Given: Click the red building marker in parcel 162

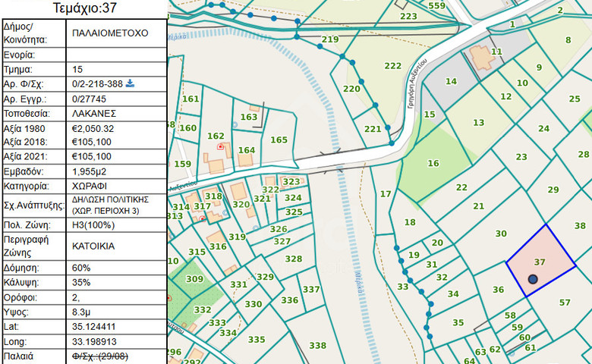Looking at the screenshot, I should [221, 146].
